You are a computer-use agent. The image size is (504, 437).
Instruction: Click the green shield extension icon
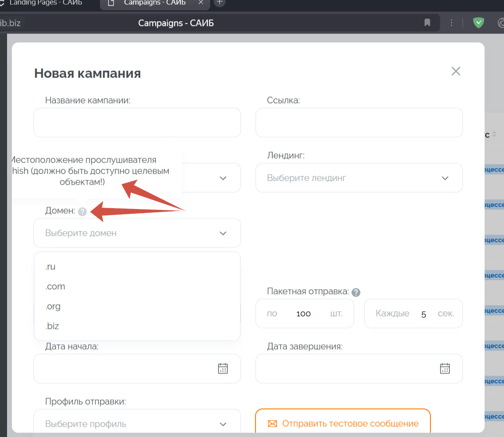coord(478,23)
